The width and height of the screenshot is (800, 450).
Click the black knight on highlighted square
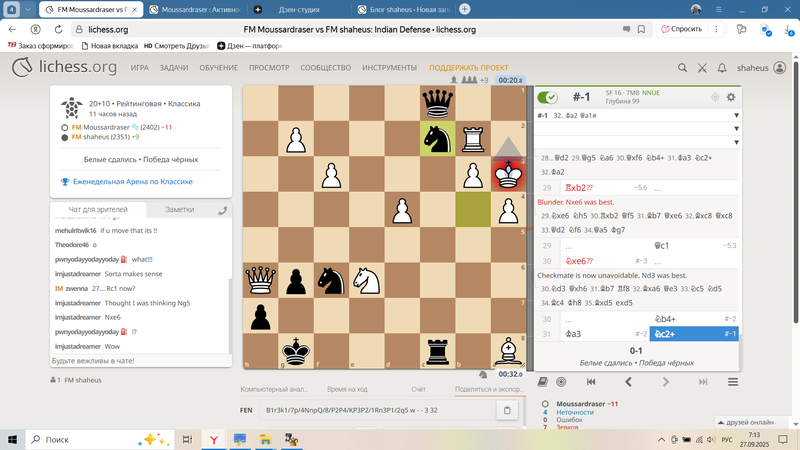(x=437, y=139)
